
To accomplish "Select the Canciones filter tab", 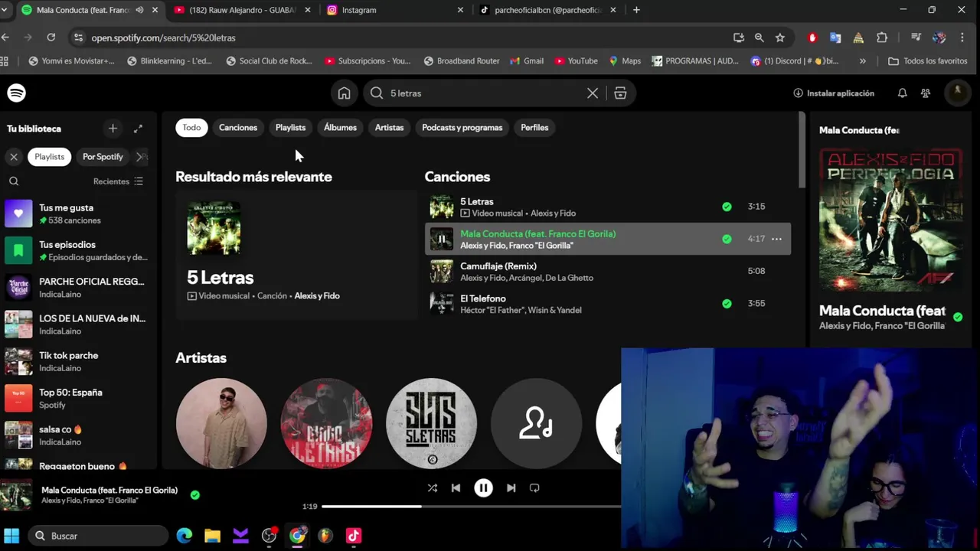I will click(238, 128).
